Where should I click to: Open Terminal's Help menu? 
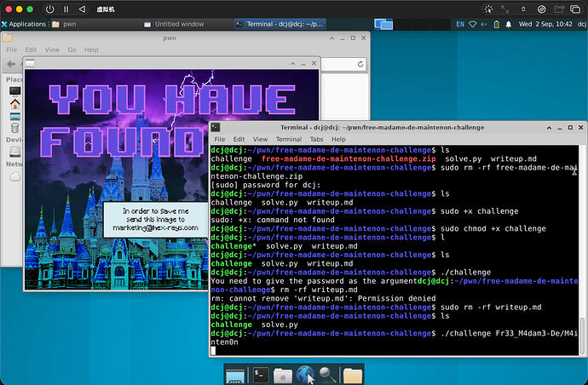tap(338, 139)
